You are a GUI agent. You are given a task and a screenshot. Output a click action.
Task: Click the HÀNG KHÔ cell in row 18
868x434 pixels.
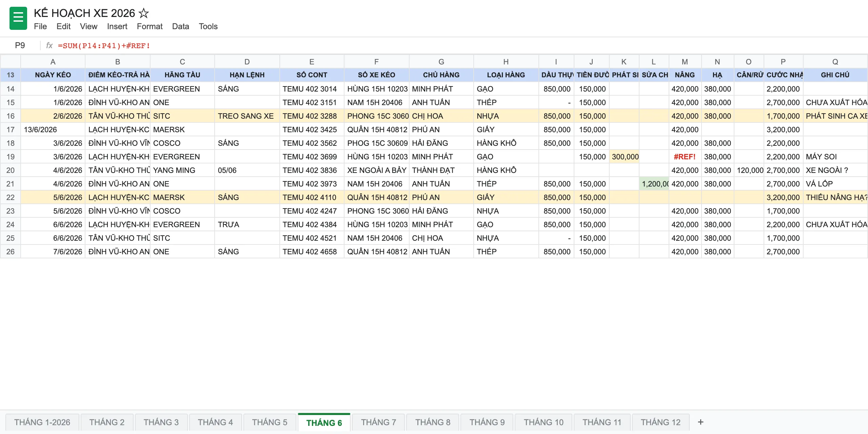[x=506, y=143]
